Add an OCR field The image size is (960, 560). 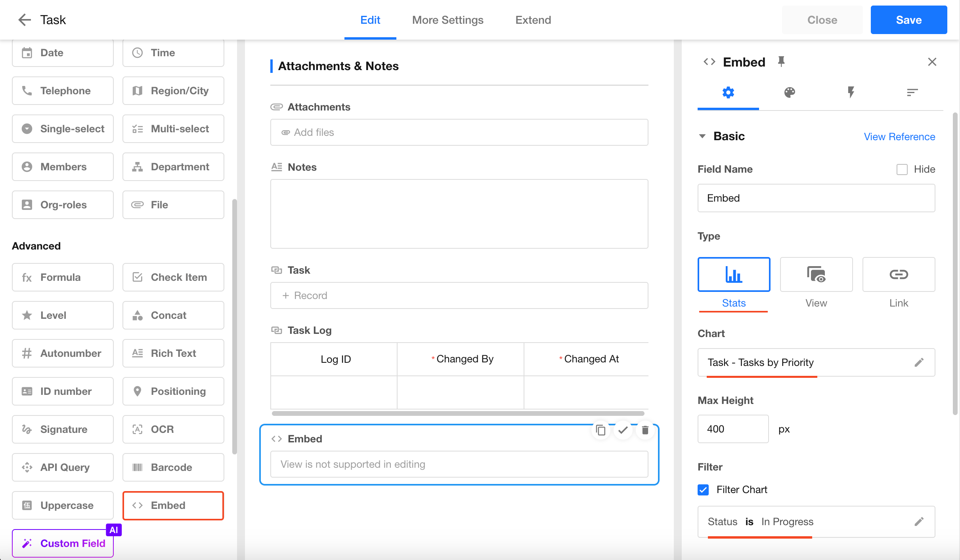(173, 429)
